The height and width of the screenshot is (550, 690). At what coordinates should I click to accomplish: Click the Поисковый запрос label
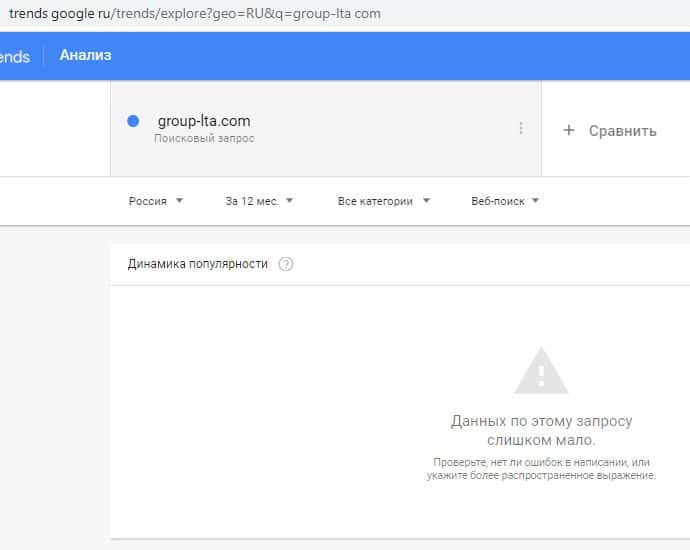click(204, 138)
